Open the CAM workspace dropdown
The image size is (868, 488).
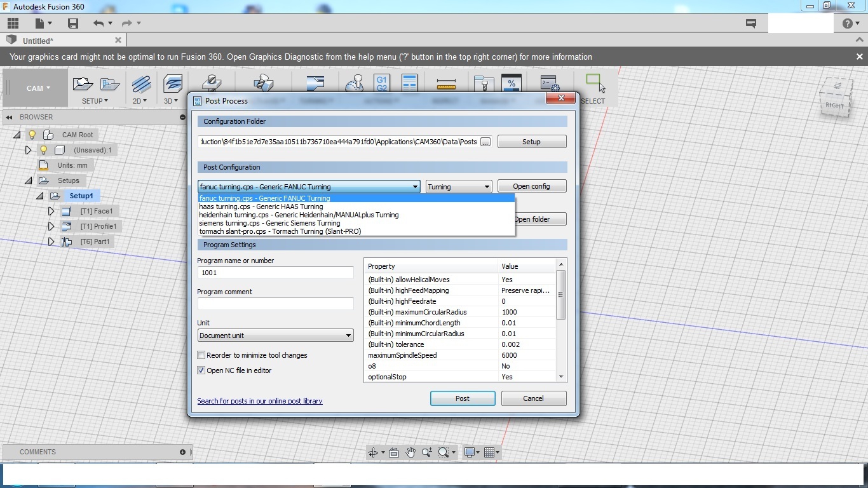click(38, 88)
